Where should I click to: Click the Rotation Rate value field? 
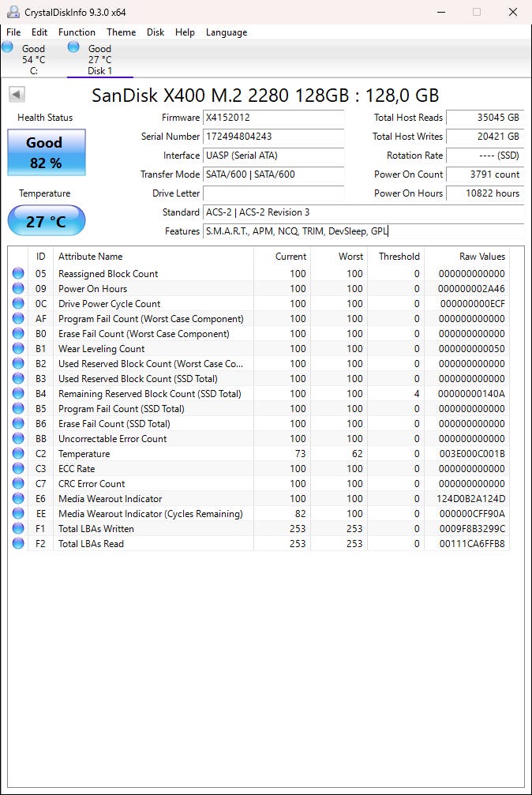point(485,156)
